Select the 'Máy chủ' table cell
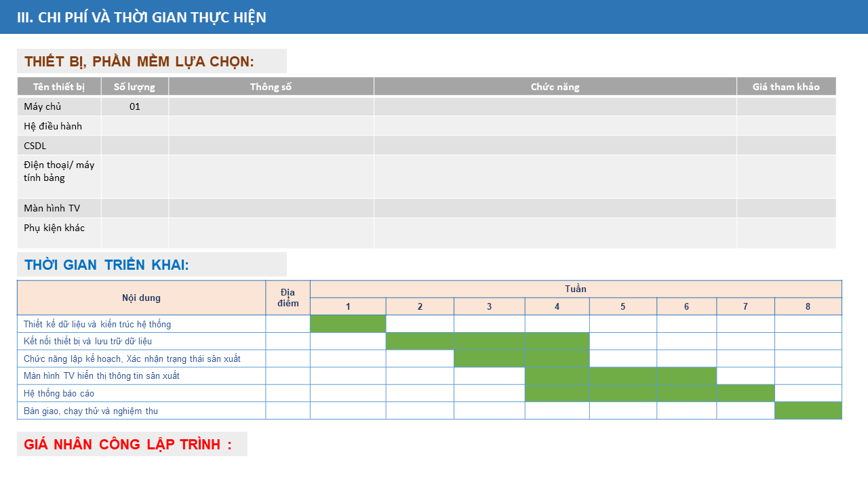The height and width of the screenshot is (488, 868). 43,106
